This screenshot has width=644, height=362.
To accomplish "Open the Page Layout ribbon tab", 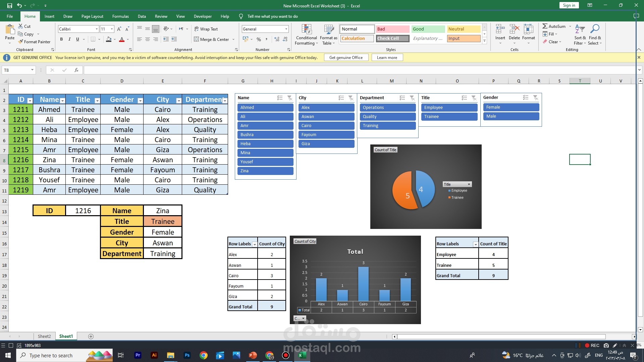I will coord(92,16).
